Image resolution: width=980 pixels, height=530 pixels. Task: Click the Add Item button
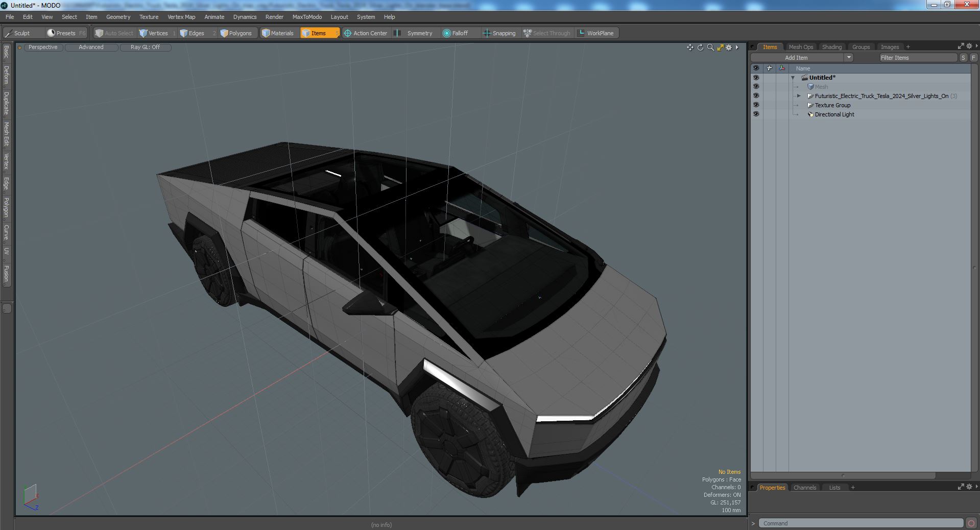tap(796, 58)
